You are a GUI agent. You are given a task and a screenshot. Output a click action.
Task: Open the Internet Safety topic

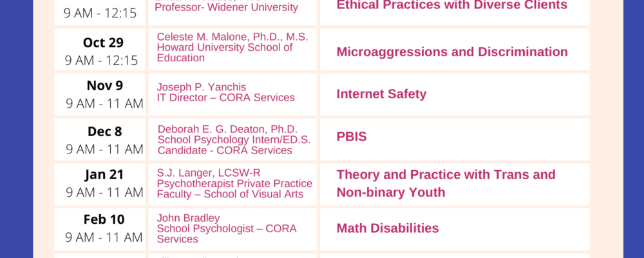[381, 94]
